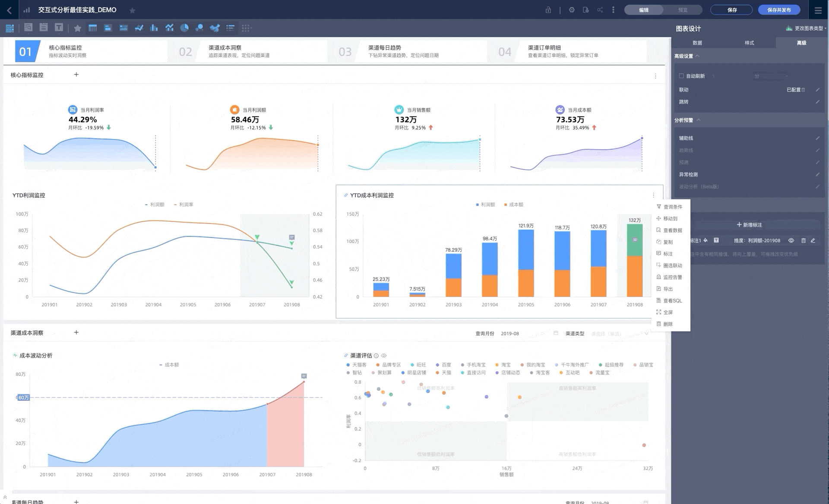Image resolution: width=829 pixels, height=504 pixels.
Task: Select the pie chart toolbar icon
Action: [184, 28]
